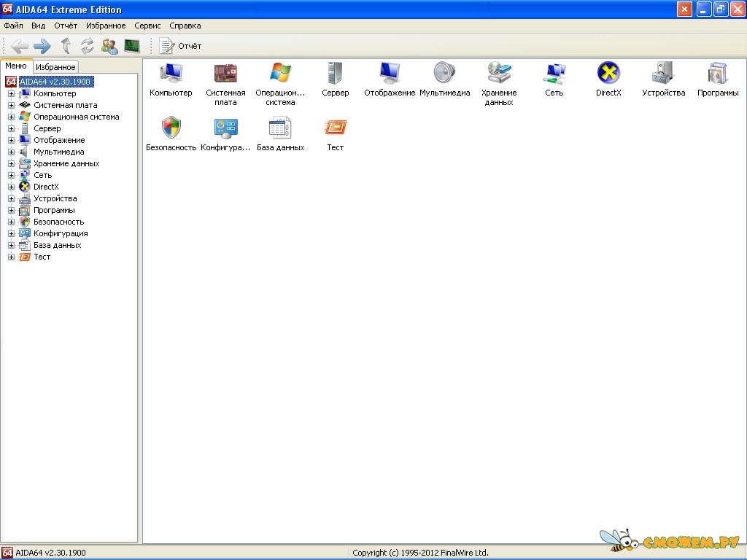Open the Справка menu
The image size is (747, 560).
[185, 26]
